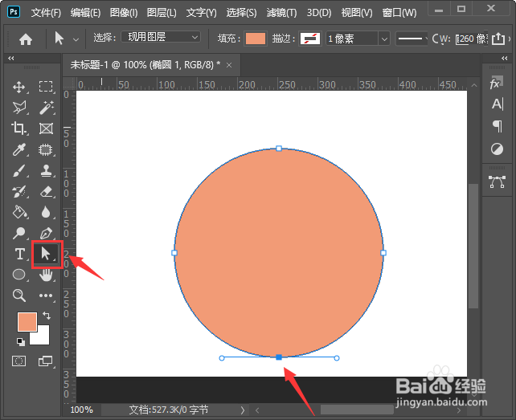Open the stroke line type options

[412, 39]
